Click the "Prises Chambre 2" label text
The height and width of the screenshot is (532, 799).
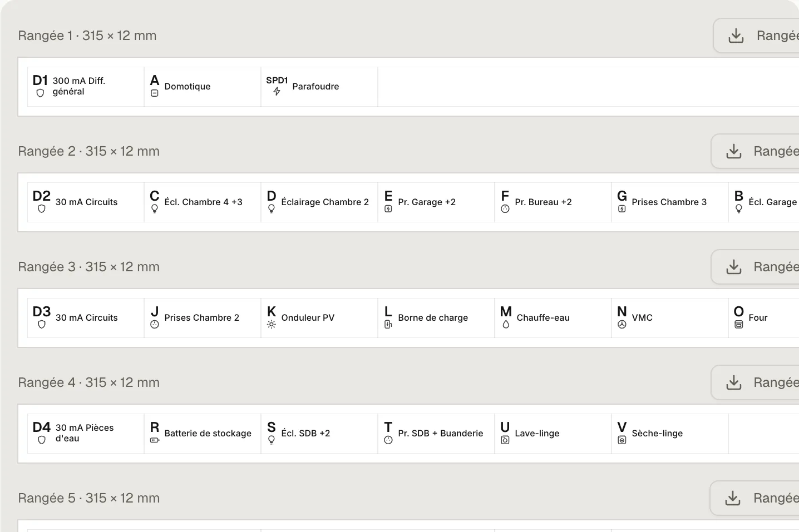coord(202,317)
